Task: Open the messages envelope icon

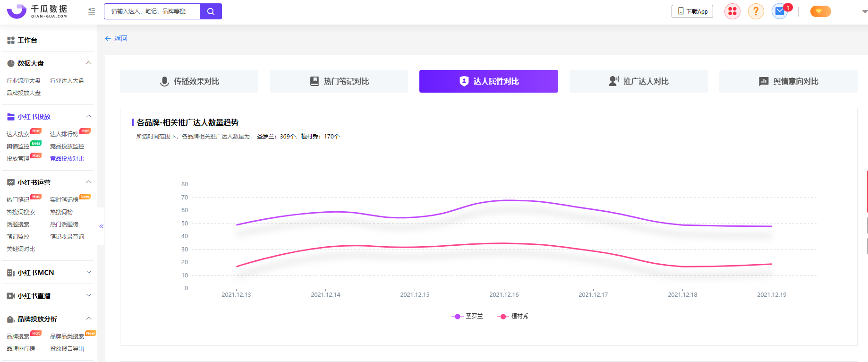Action: (780, 11)
